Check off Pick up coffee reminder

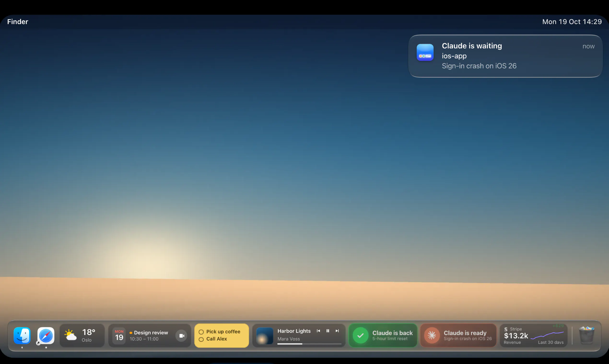pyautogui.click(x=201, y=332)
